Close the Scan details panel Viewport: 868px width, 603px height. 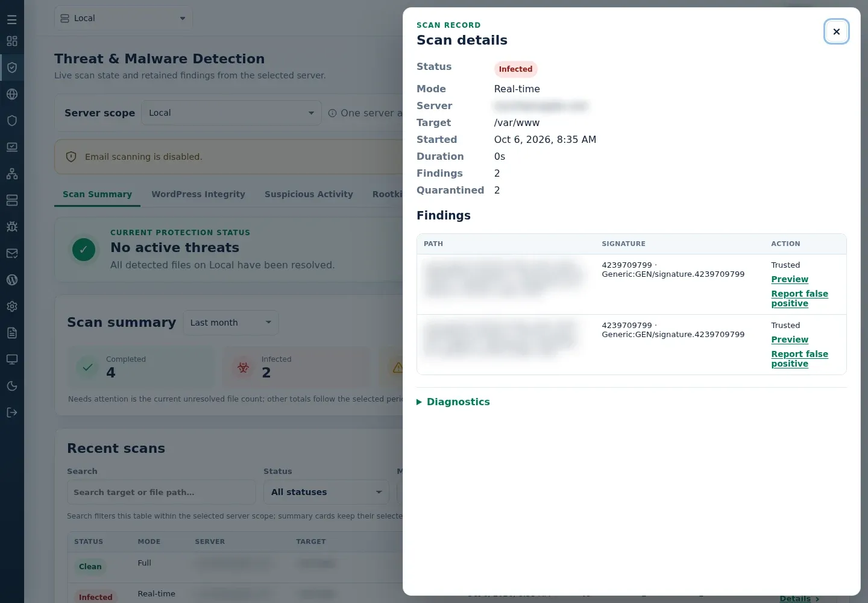[x=837, y=31]
